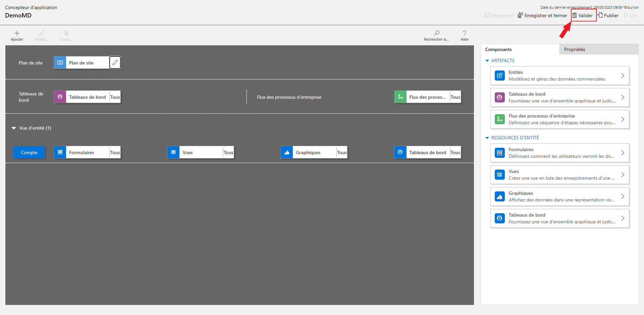Collapse the RESSOURCES D'ENTITÉ section
644x315 pixels.
coord(487,138)
